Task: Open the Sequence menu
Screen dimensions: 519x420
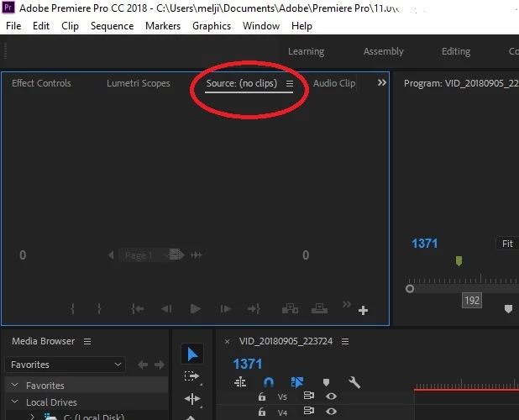Action: (113, 26)
